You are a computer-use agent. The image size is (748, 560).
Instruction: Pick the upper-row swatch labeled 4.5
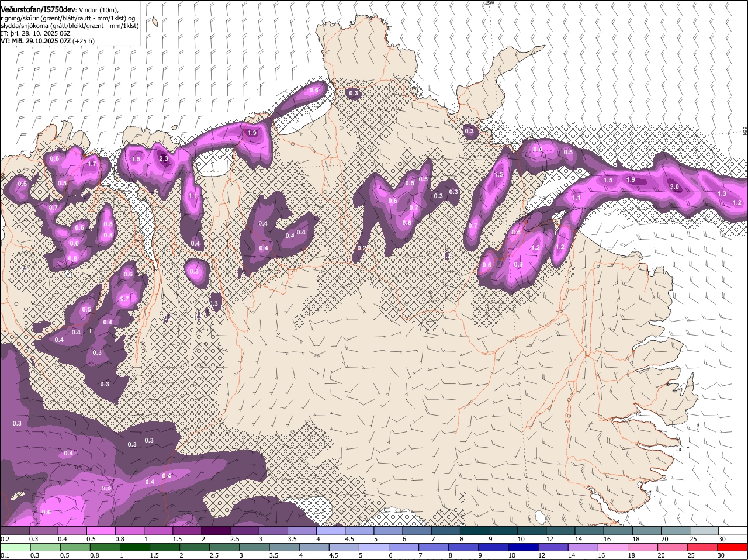point(359,530)
